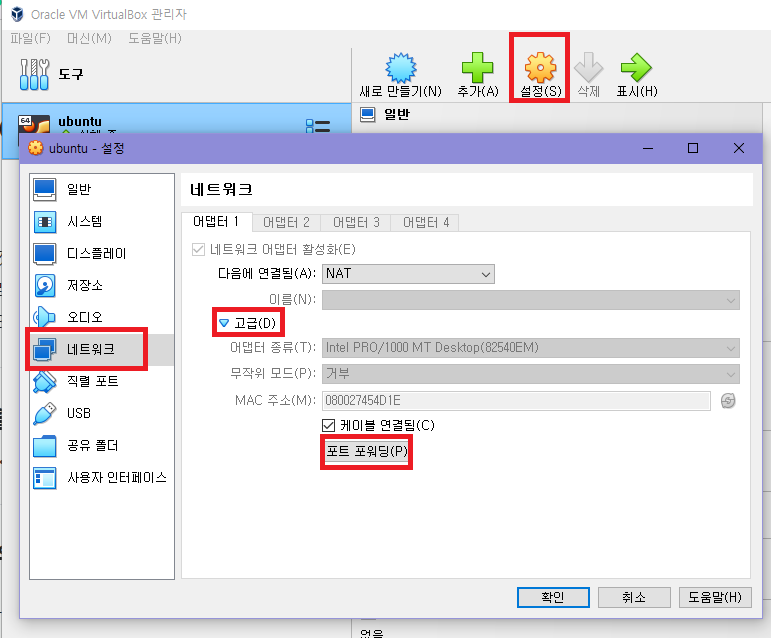Toggle 네트워크 어댑터 활성화(E) checkbox
Screen dimensions: 771x638
tap(198, 249)
